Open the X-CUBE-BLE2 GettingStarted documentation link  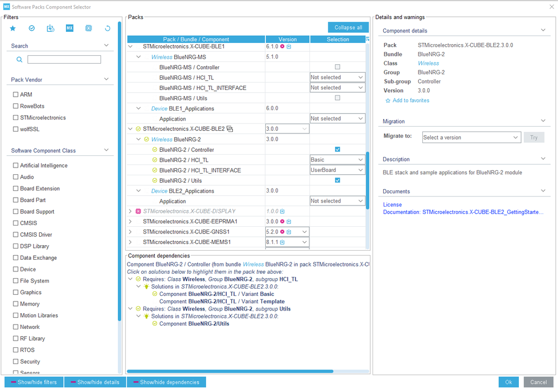pyautogui.click(x=463, y=212)
